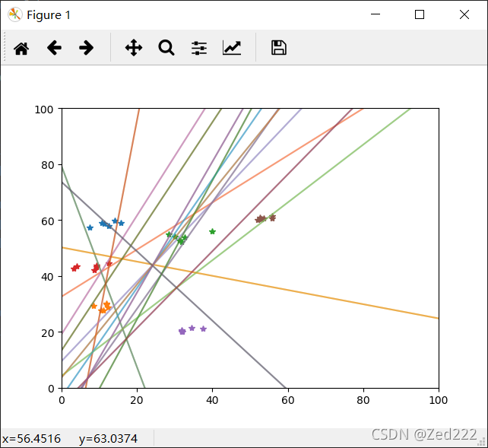Activate the Zoom to rectangle tool
The width and height of the screenshot is (488, 448).
(166, 48)
